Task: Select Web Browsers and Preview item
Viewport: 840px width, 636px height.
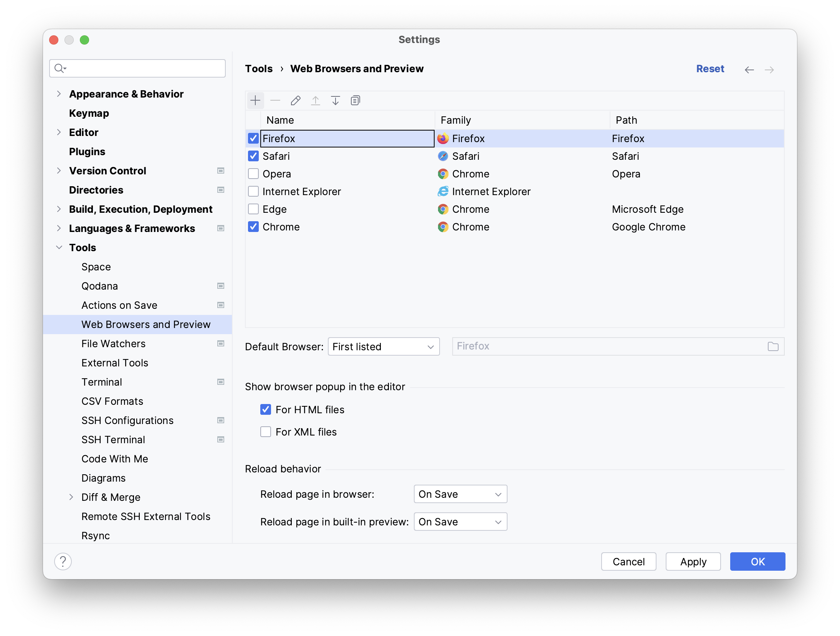Action: [137, 325]
